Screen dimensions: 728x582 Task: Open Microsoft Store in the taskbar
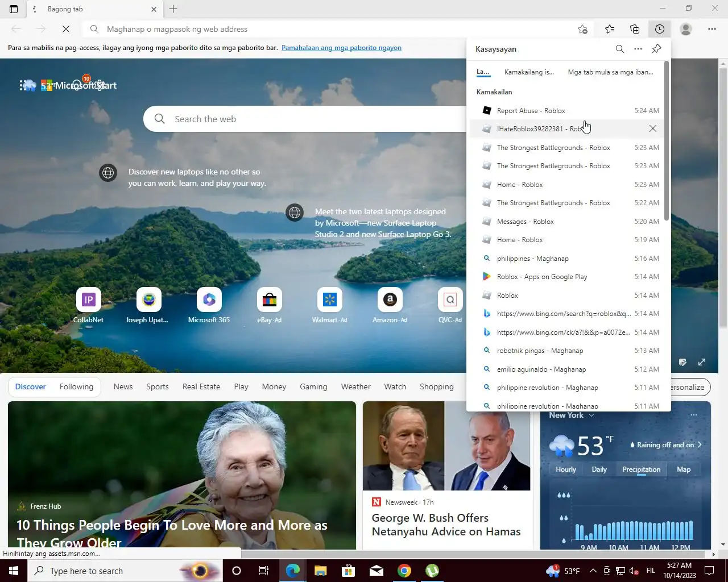(348, 571)
